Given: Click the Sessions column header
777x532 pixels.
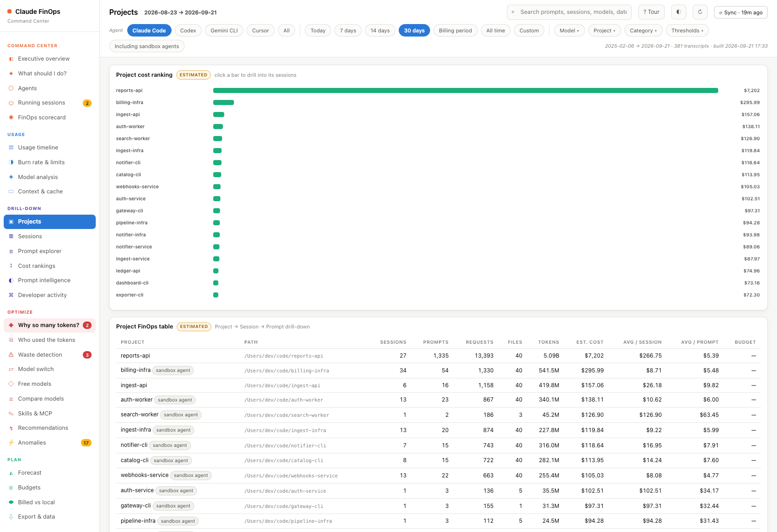Looking at the screenshot, I should [393, 342].
